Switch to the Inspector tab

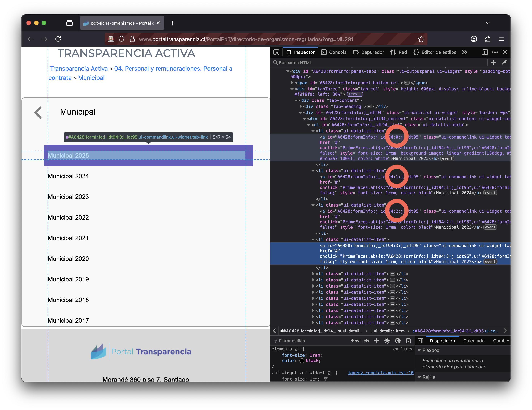coord(300,52)
